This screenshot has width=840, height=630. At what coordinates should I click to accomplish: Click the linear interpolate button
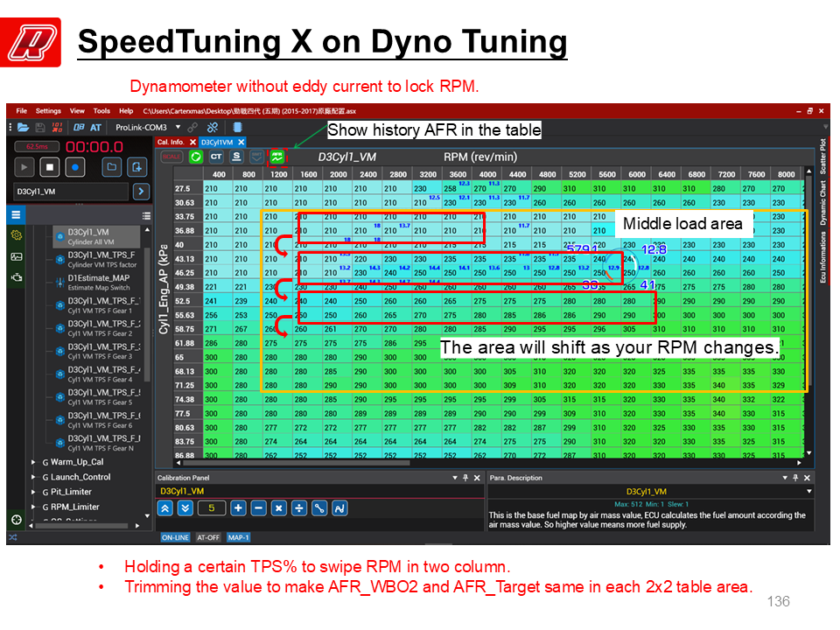click(x=319, y=507)
